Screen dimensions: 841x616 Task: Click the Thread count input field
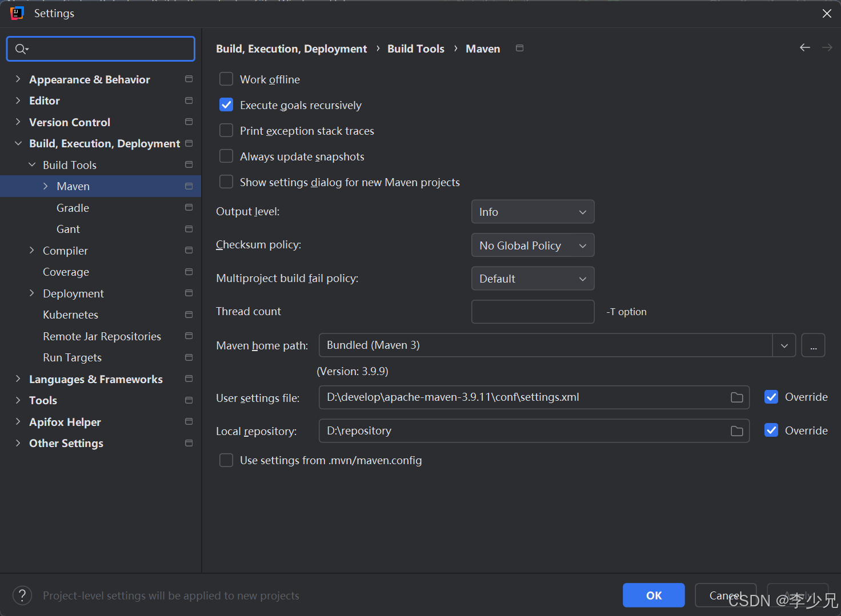[x=532, y=312]
